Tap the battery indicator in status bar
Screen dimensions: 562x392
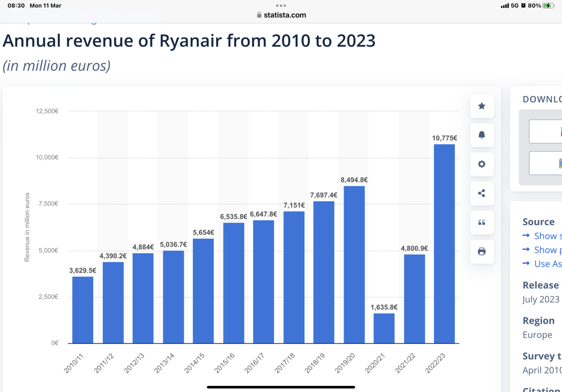(x=549, y=5)
